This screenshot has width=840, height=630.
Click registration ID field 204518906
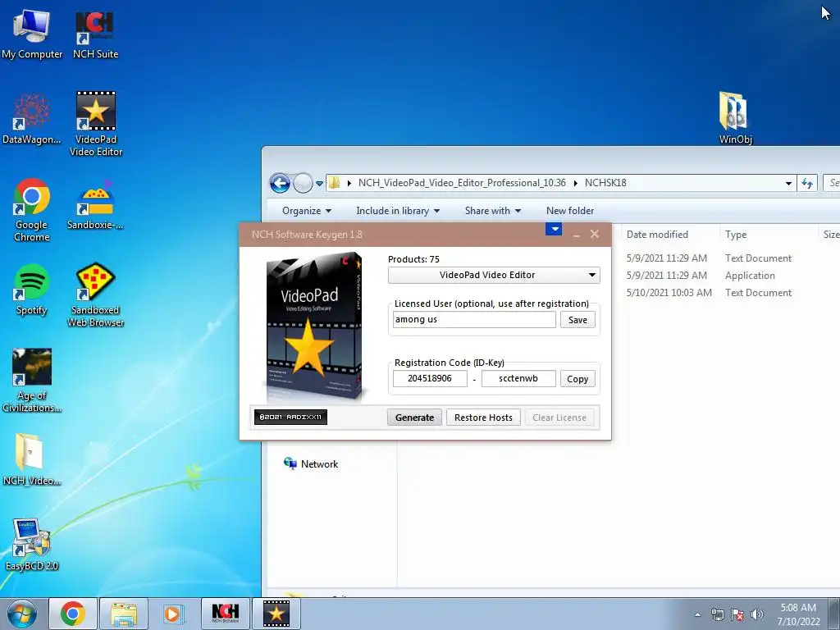click(x=430, y=379)
